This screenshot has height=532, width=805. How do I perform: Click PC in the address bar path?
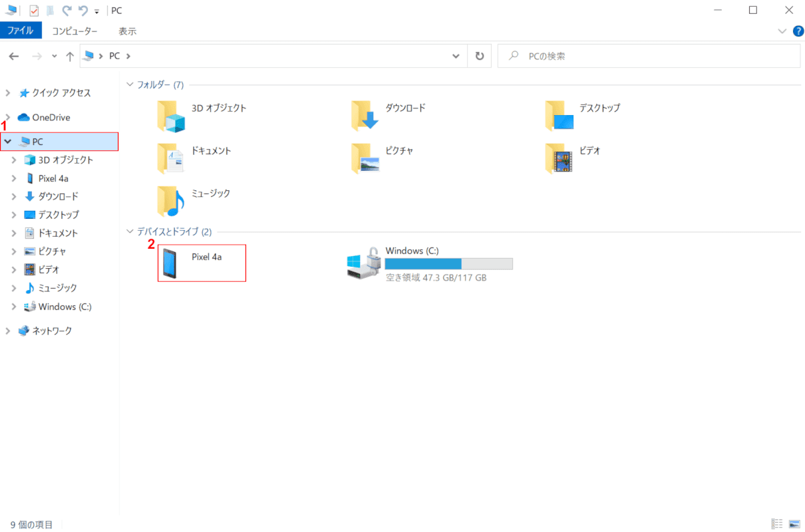click(x=114, y=57)
